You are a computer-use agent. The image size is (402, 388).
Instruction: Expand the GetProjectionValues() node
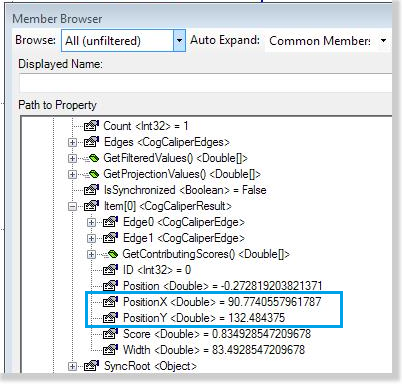(72, 174)
